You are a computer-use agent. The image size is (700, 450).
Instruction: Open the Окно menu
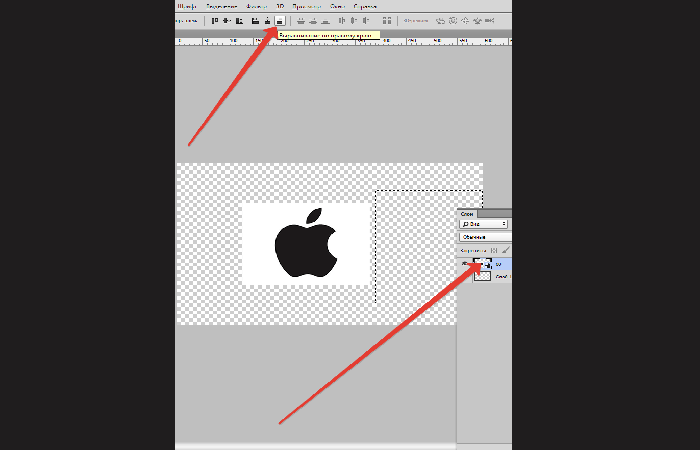[x=338, y=6]
